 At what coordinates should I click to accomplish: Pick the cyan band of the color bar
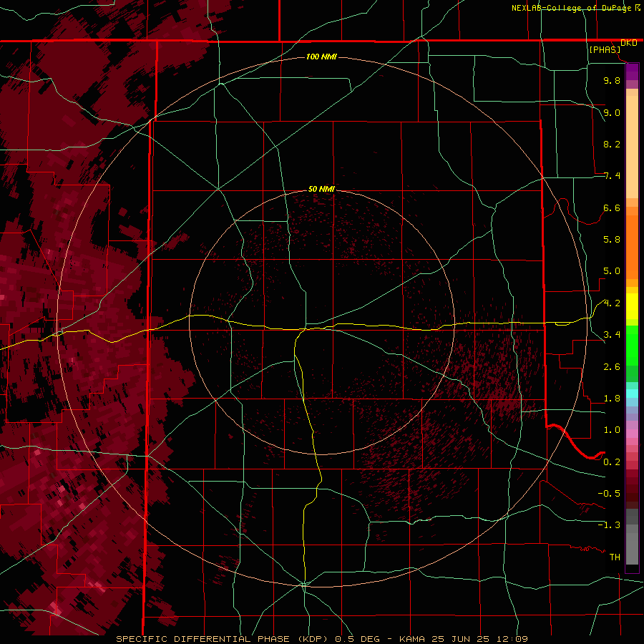pyautogui.click(x=632, y=394)
